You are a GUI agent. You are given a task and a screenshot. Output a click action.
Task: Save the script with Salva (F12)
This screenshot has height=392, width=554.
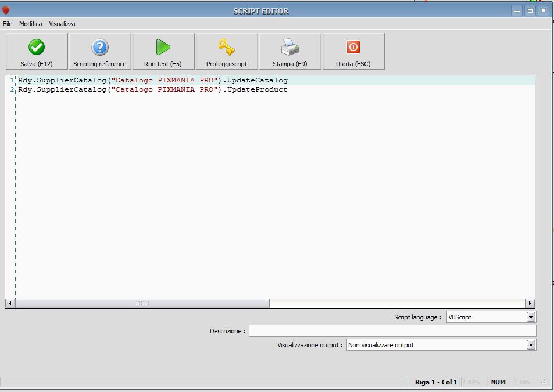coord(37,52)
